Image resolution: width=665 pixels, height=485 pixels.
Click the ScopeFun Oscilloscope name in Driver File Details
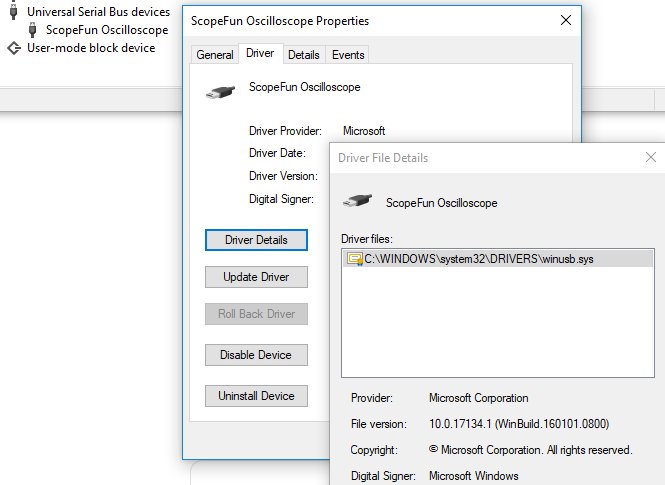[441, 203]
